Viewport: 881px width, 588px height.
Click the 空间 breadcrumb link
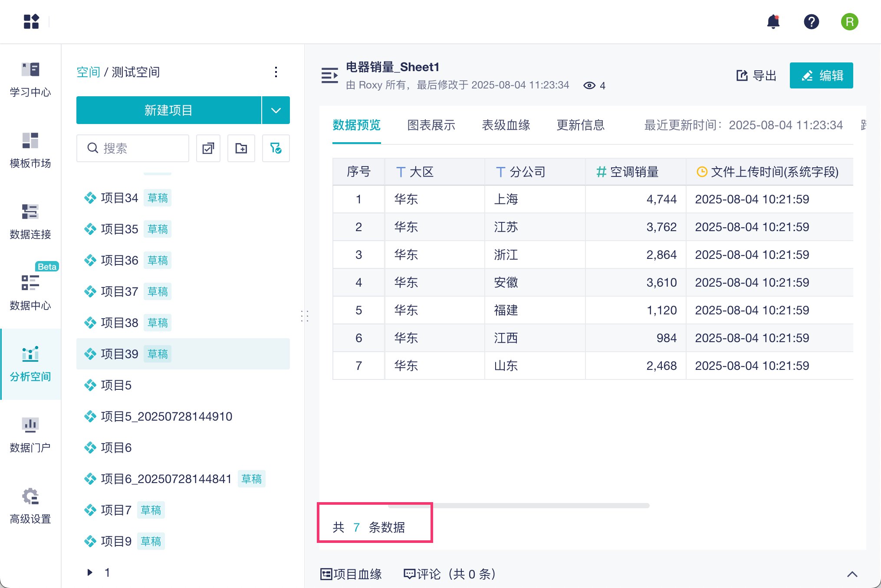(88, 72)
